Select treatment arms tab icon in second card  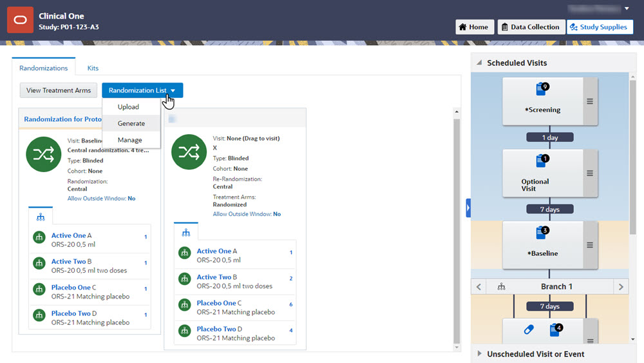coord(186,233)
